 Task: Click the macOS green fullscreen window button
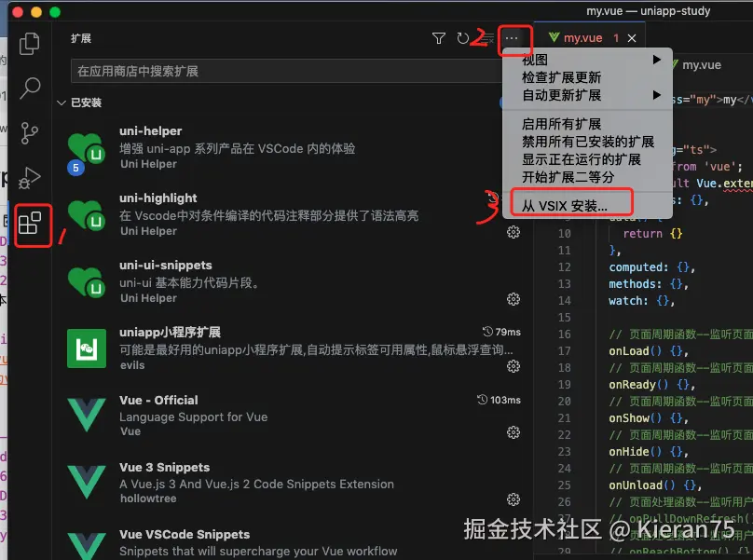coord(55,11)
